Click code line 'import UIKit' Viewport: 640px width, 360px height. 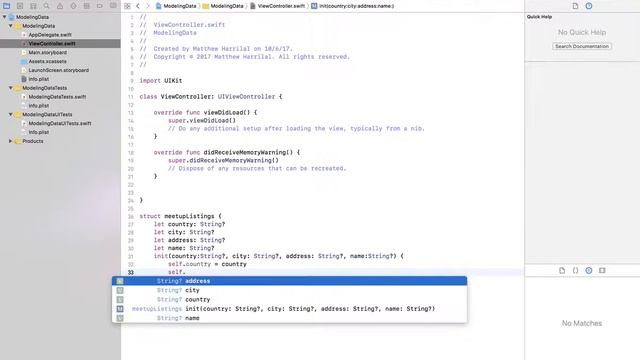click(161, 80)
